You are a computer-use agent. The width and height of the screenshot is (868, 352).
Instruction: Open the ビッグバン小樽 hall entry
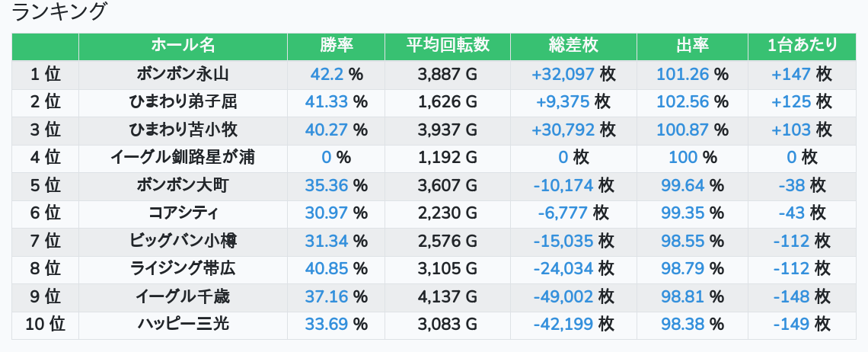183,241
